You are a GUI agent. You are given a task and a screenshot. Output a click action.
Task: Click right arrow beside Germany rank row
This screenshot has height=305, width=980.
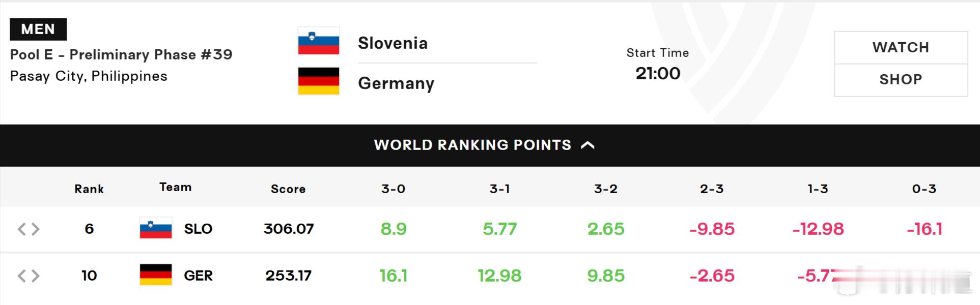pos(36,276)
